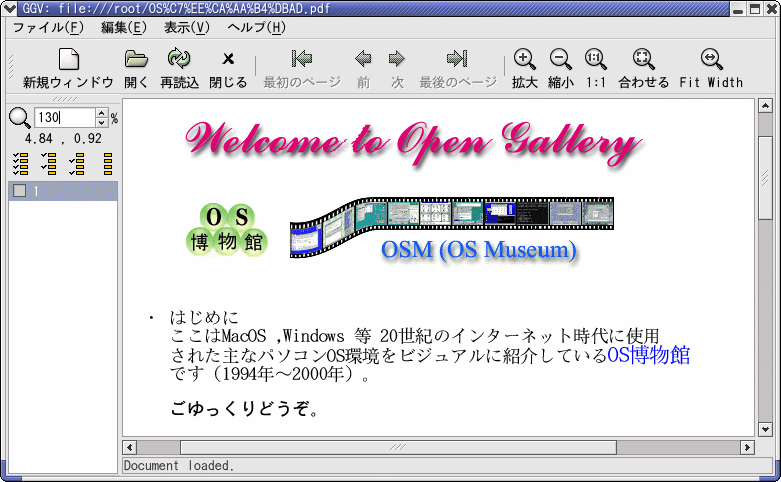Click the scroll up arrow
The height and width of the screenshot is (482, 781).
click(x=765, y=106)
